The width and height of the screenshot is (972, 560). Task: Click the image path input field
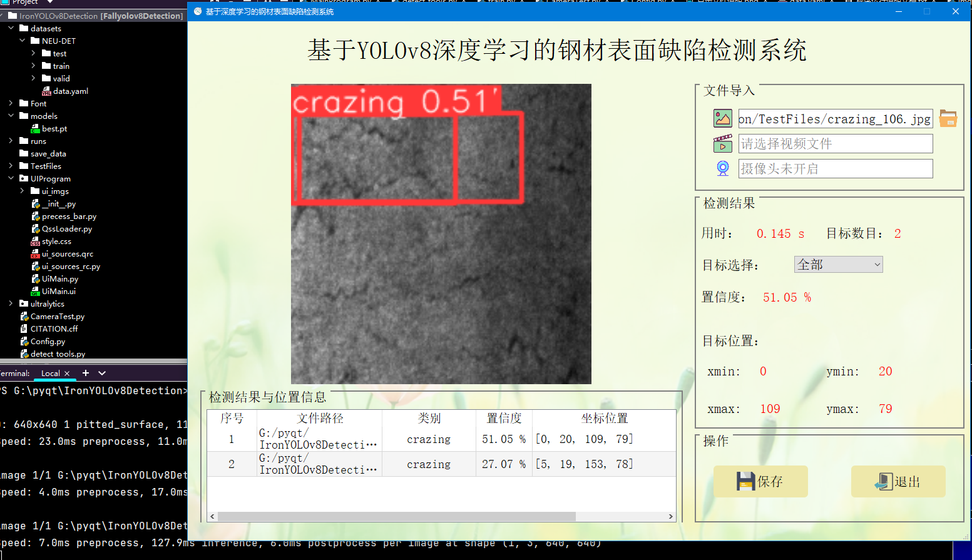835,119
